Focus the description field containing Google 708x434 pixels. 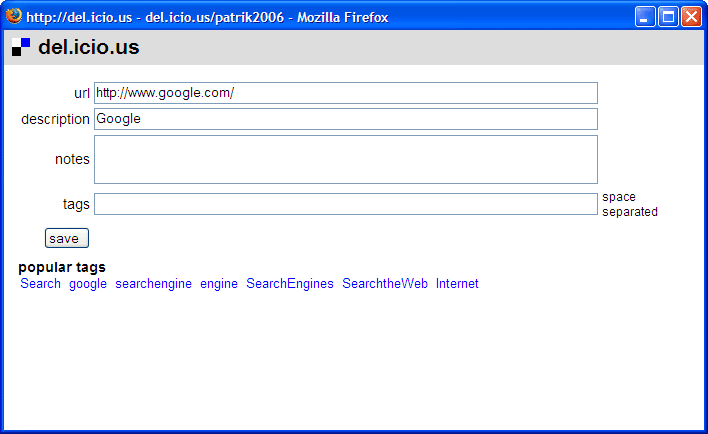coord(346,119)
